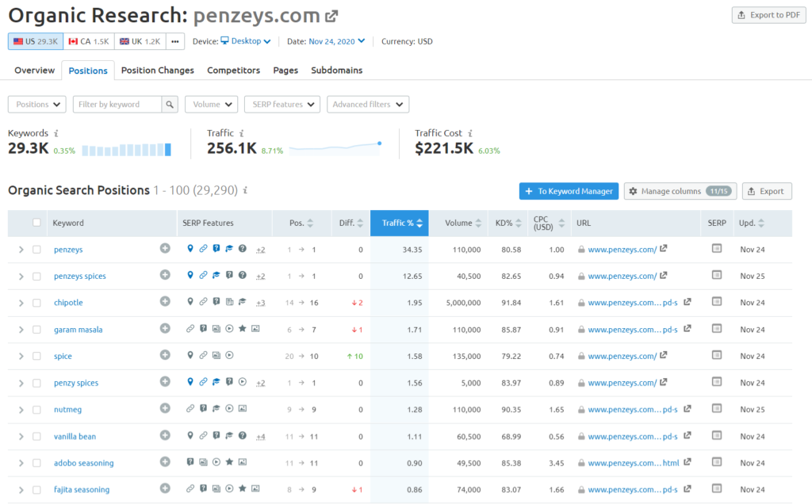Screen dimensions: 812x504
Task: Click the To Keyword Manager button
Action: [569, 191]
